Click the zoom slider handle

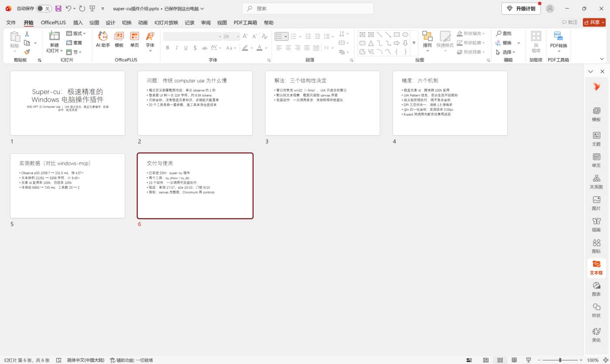pos(560,360)
